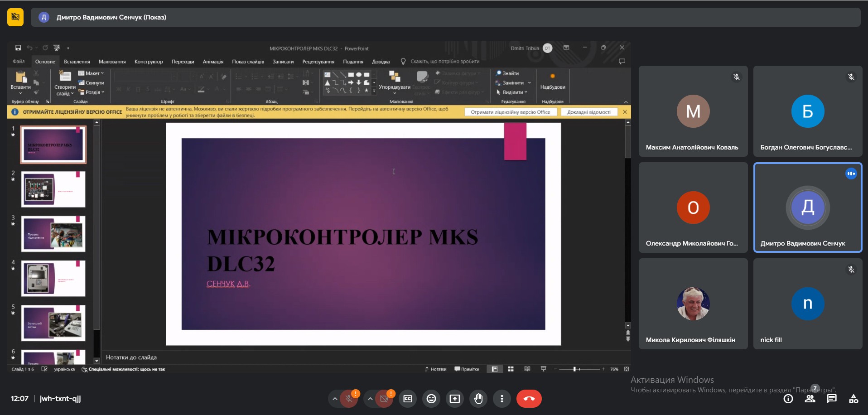
Task: Open the Анімація ribbon tab
Action: tap(213, 62)
